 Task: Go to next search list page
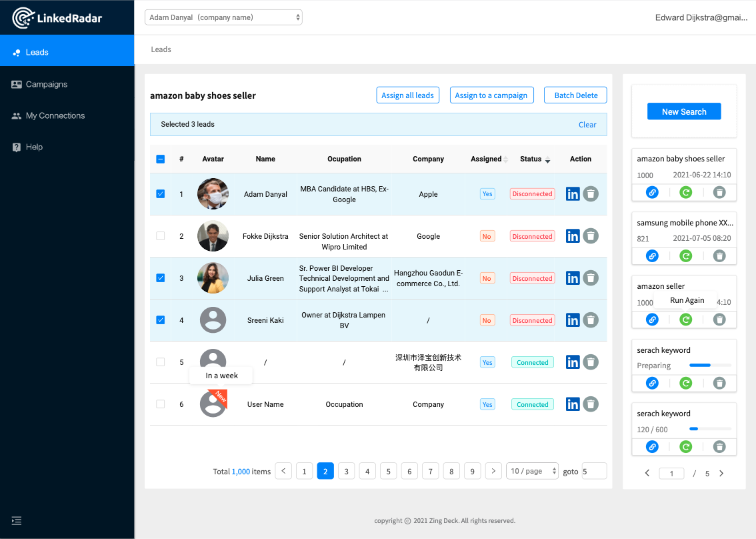(721, 474)
